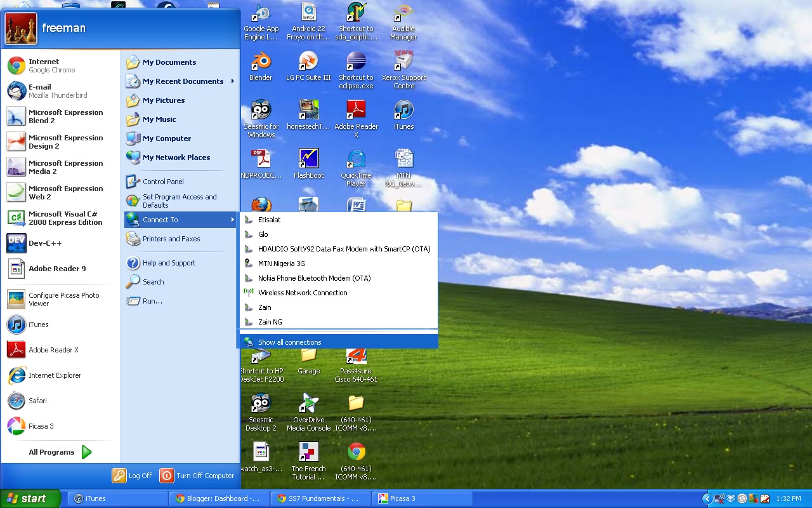
Task: Open Adobe Reader X desktop shortcut
Action: pos(356,119)
